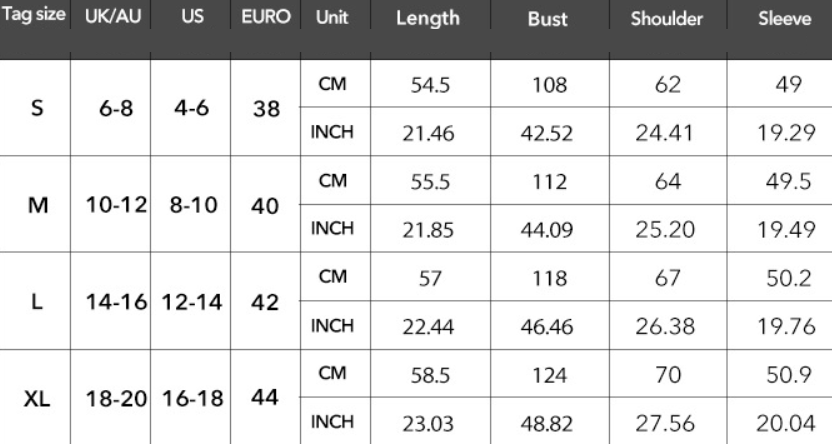Select the UK/AU size 10-12 cell
Image resolution: width=832 pixels, height=444 pixels.
110,205
